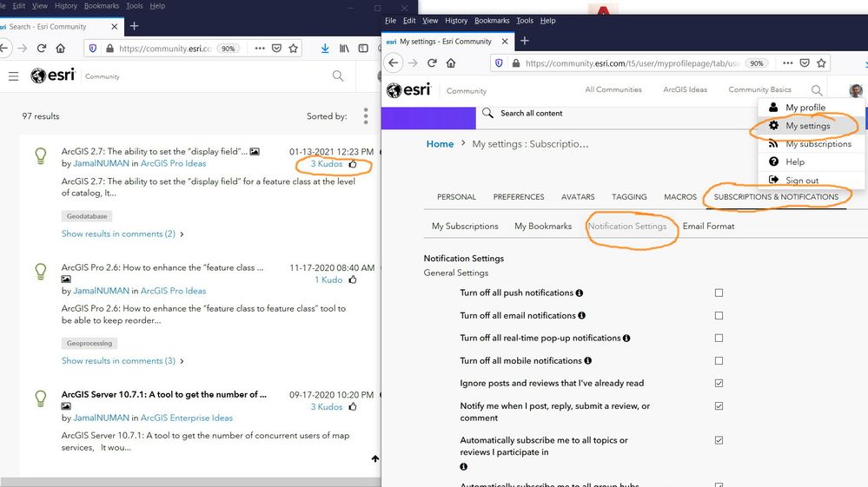
Task: Open History menu in left Firefox window
Action: [66, 5]
